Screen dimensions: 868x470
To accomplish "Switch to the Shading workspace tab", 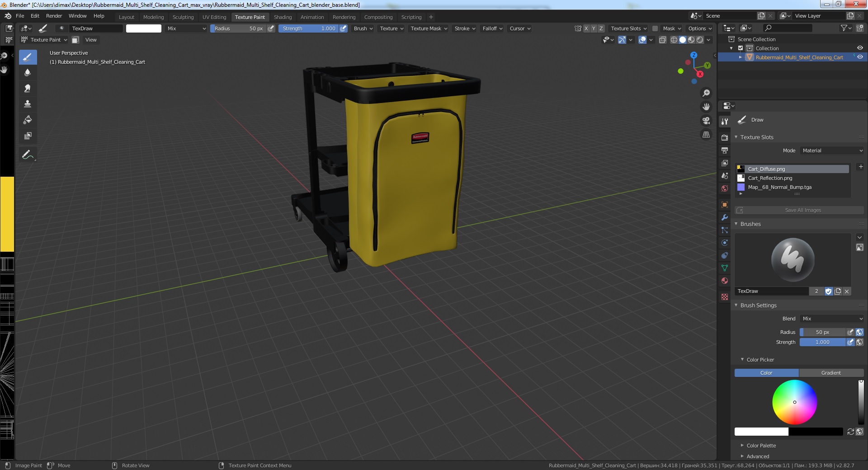I will coord(283,17).
